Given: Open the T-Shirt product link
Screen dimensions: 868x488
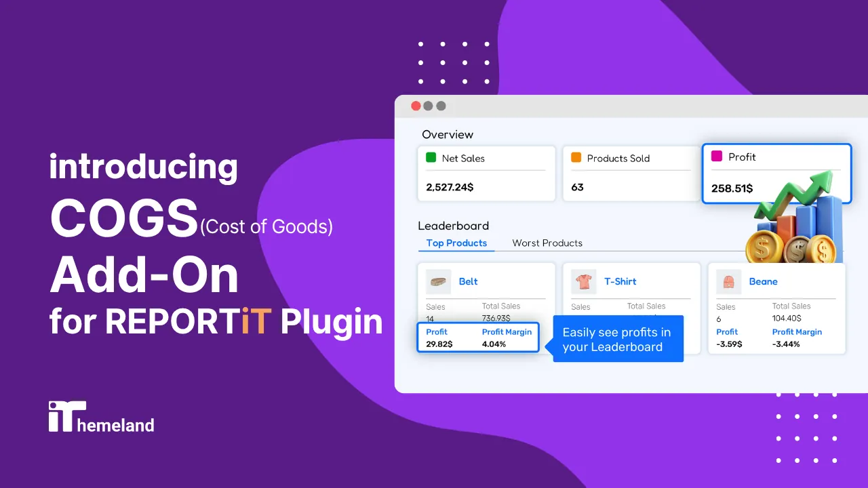Looking at the screenshot, I should pos(620,281).
